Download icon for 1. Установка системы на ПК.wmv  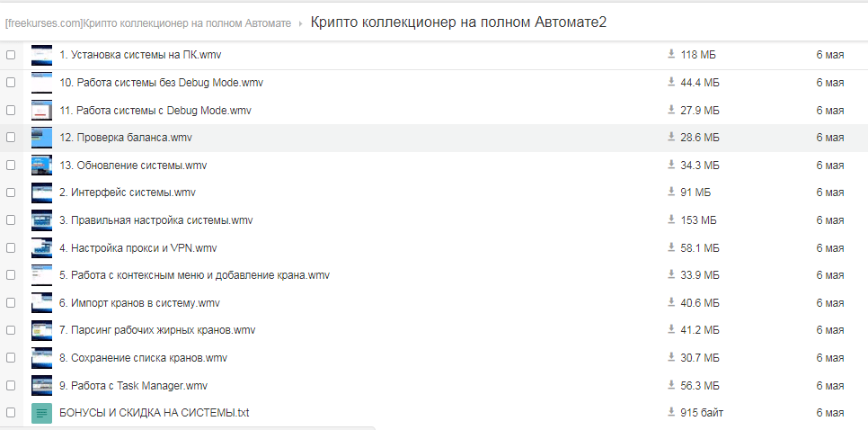[x=670, y=55]
